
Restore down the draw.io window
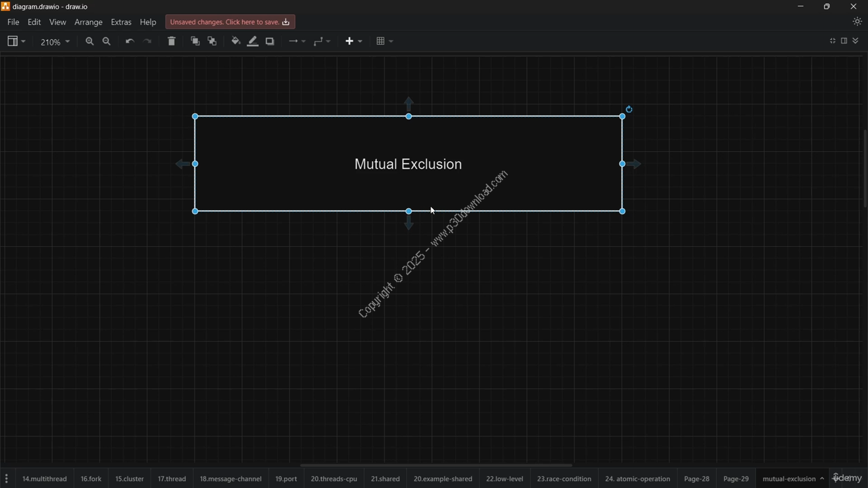pyautogui.click(x=827, y=6)
